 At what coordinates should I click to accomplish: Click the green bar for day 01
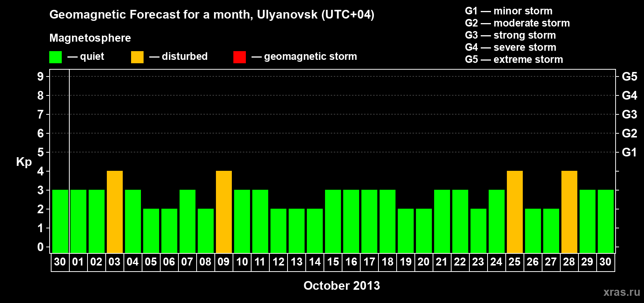coord(78,222)
